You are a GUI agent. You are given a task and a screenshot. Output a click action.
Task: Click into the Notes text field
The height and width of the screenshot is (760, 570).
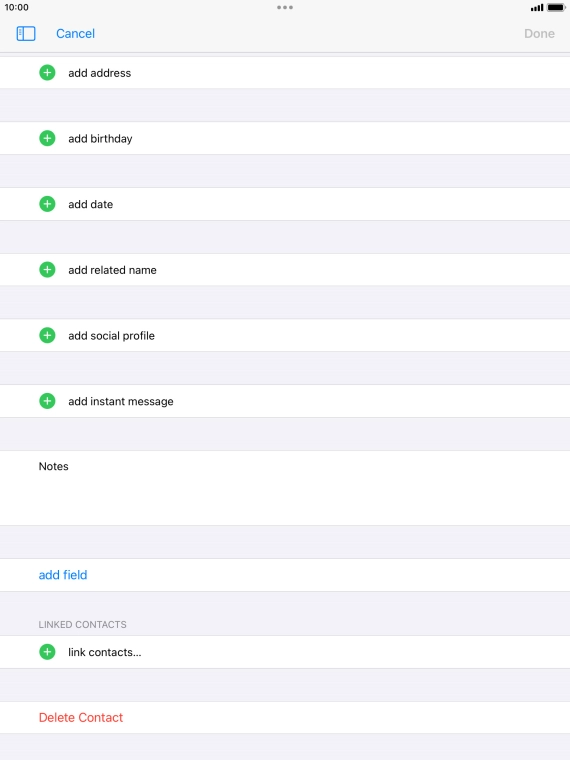(x=285, y=488)
